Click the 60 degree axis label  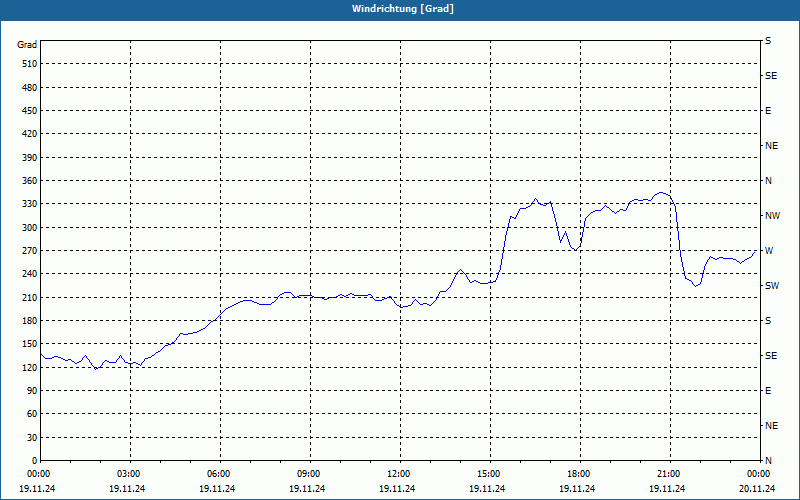click(x=32, y=414)
